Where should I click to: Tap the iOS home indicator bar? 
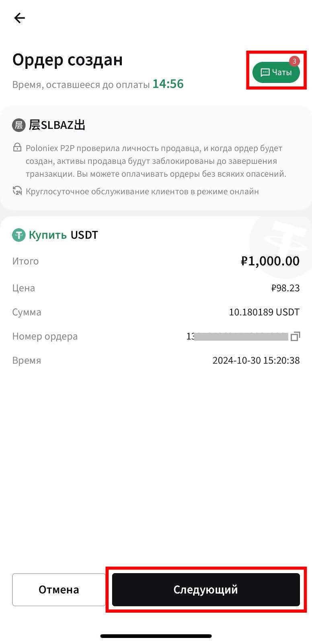click(x=156, y=636)
